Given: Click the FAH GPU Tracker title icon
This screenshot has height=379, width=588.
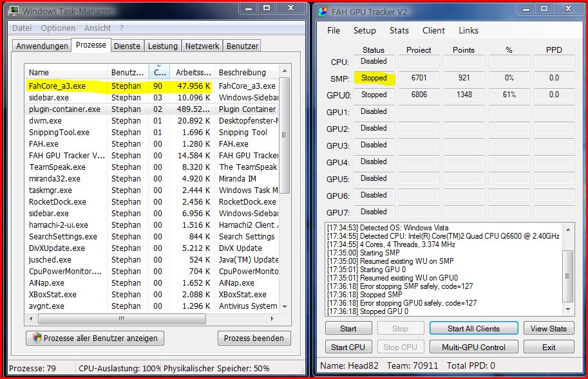Looking at the screenshot, I should pyautogui.click(x=323, y=12).
